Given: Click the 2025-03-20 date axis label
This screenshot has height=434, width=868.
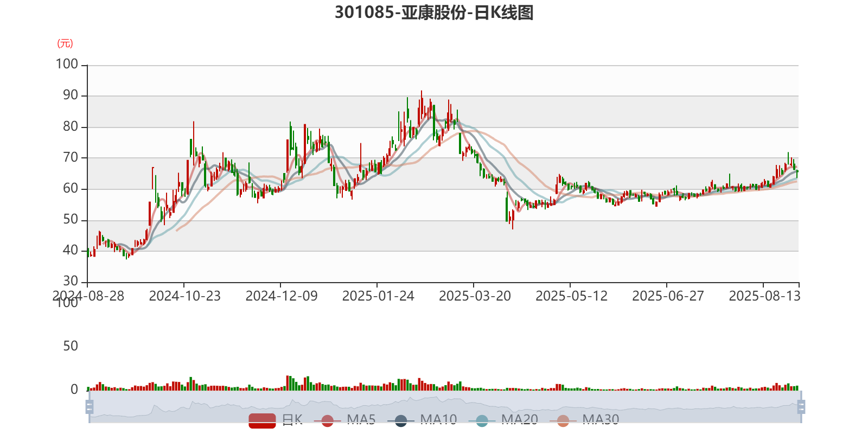Looking at the screenshot, I should click(x=475, y=296).
